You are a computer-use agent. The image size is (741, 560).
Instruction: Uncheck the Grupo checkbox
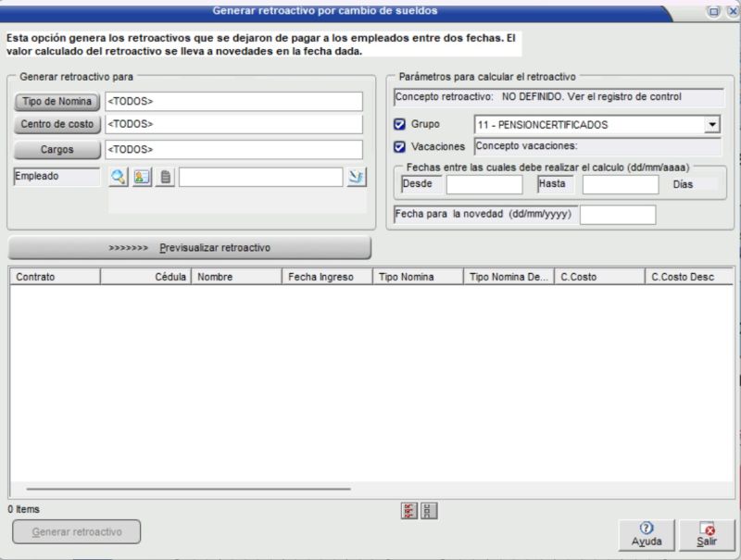pos(400,124)
